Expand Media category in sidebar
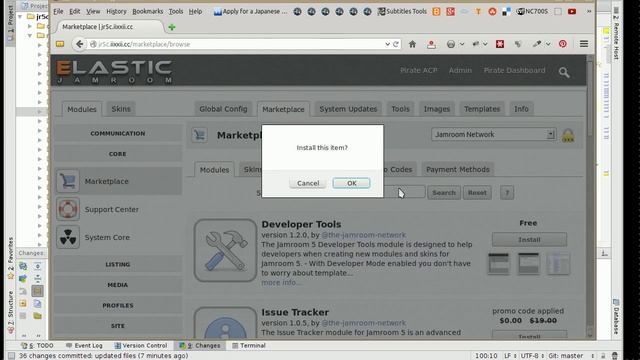The height and width of the screenshot is (360, 640). coord(118,285)
